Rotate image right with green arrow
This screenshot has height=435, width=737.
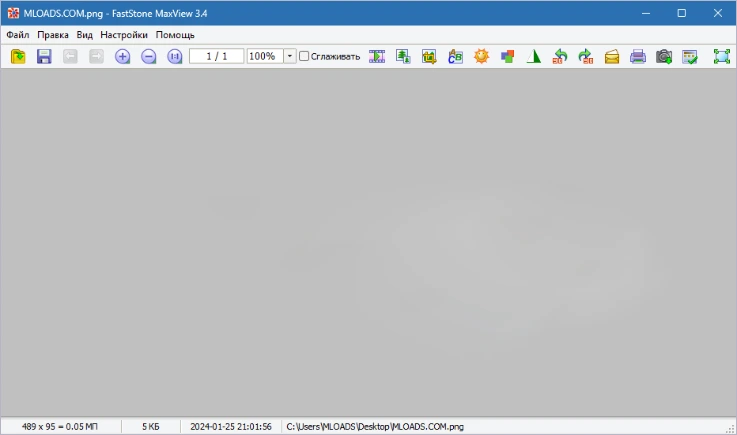(586, 57)
